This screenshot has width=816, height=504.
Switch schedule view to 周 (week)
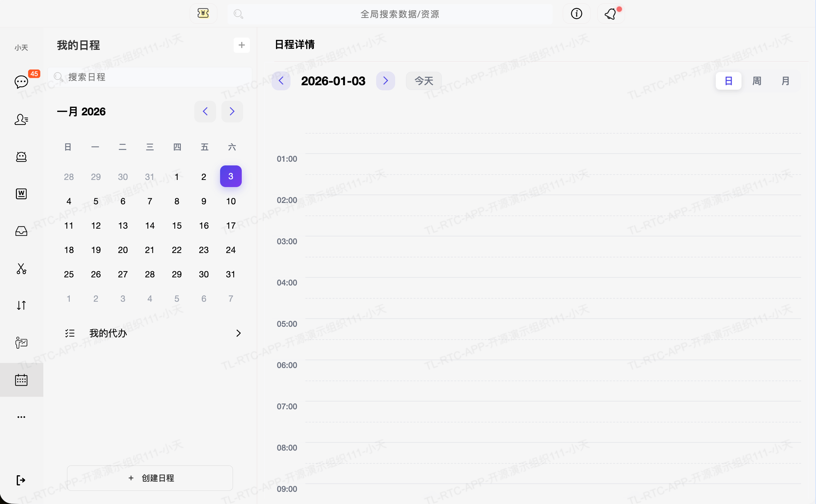(757, 81)
